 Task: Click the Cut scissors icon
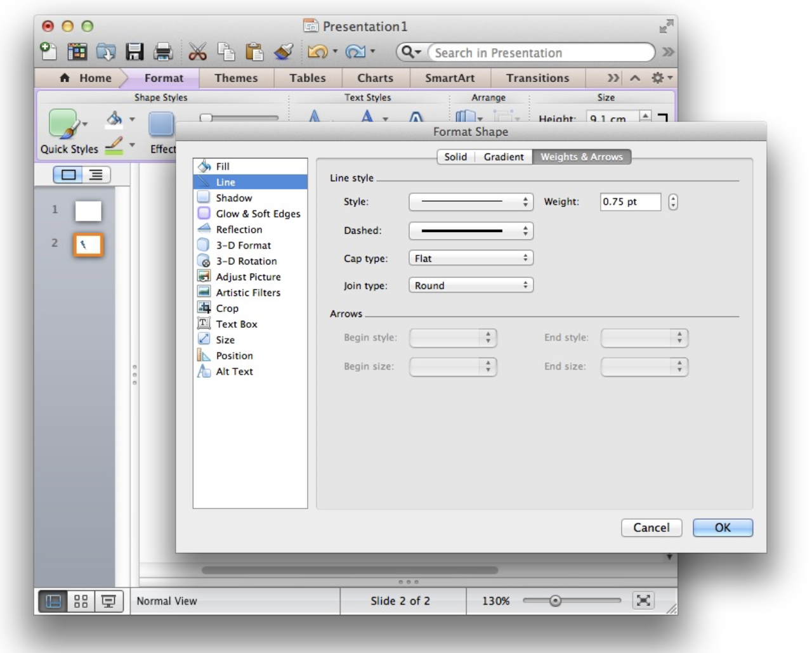pos(197,52)
